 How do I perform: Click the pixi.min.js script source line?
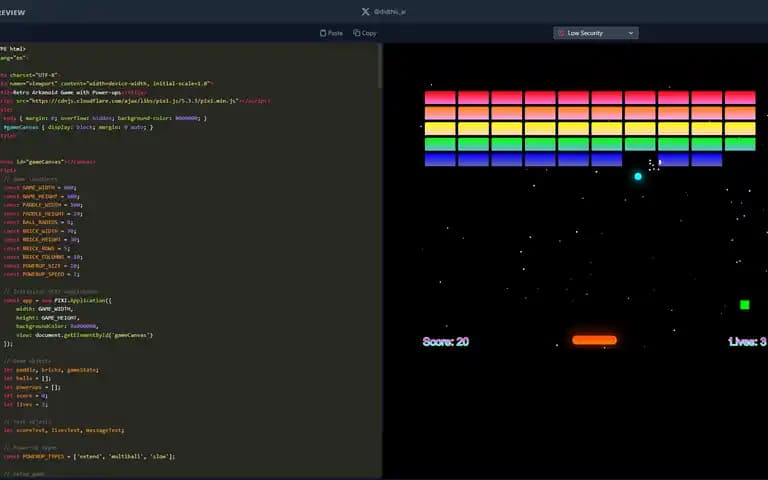[135, 101]
